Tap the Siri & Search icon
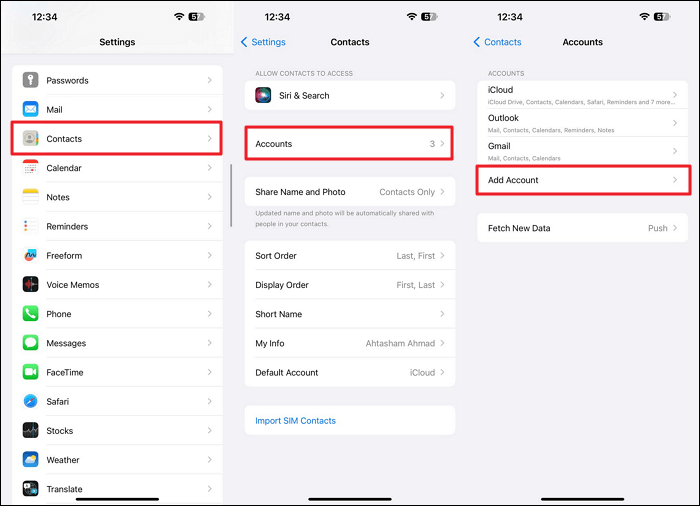The image size is (700, 506). pyautogui.click(x=263, y=95)
